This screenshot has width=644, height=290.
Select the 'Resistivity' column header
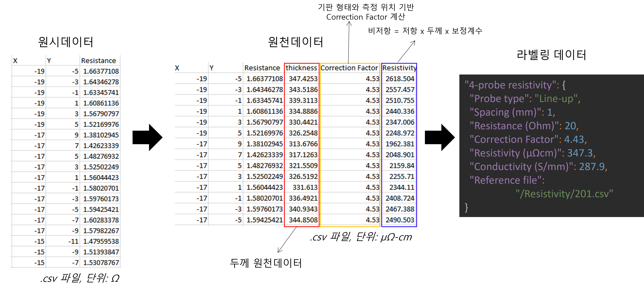[x=399, y=68]
